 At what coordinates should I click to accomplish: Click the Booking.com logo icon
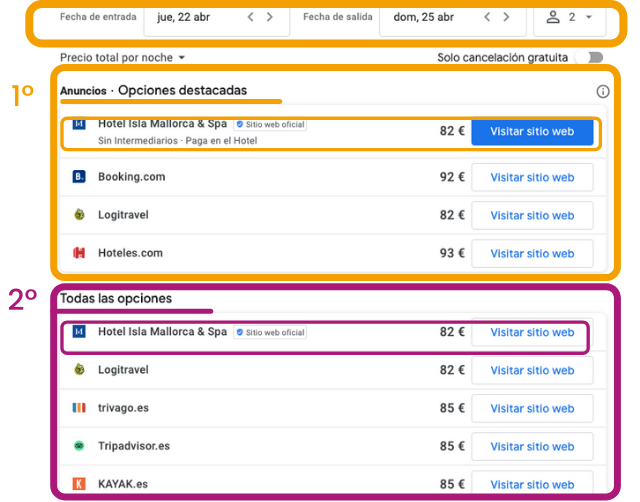[x=79, y=177]
